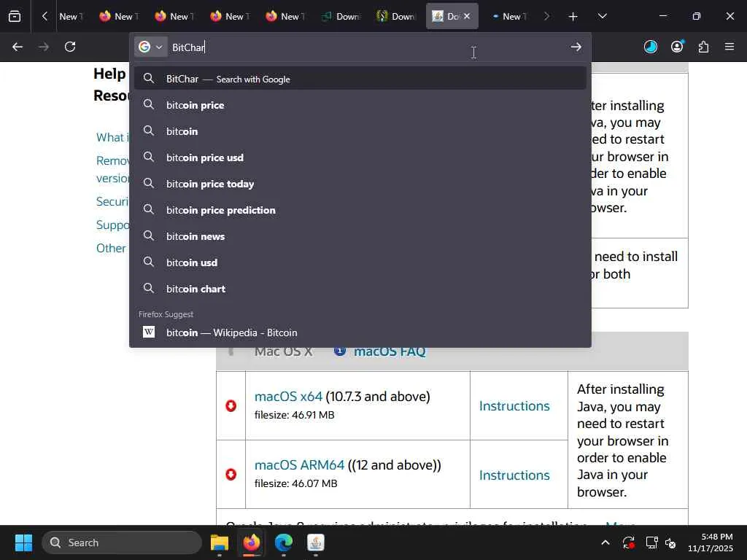The image size is (747, 560).
Task: Select 'bitcoin news' suggestion
Action: click(x=360, y=236)
